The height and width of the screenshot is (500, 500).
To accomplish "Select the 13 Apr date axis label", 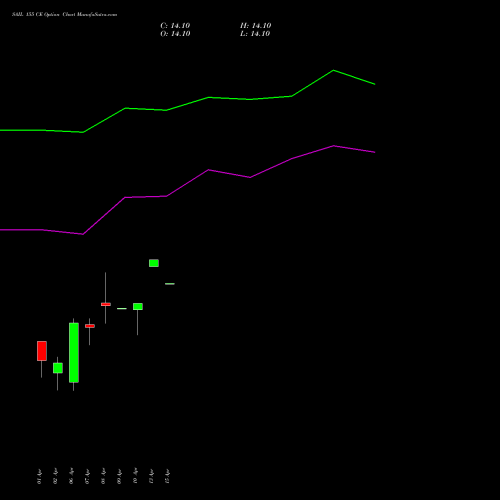I will click(167, 476).
